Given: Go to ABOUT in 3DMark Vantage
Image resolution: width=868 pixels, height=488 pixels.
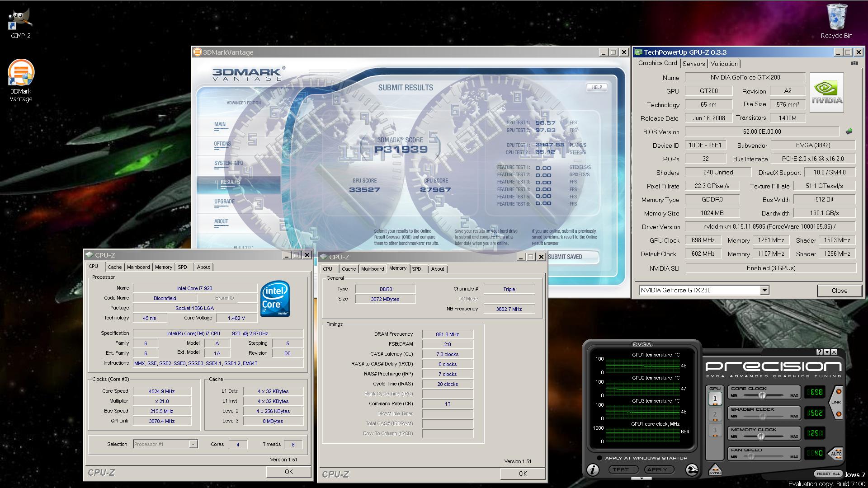Looking at the screenshot, I should tap(221, 221).
